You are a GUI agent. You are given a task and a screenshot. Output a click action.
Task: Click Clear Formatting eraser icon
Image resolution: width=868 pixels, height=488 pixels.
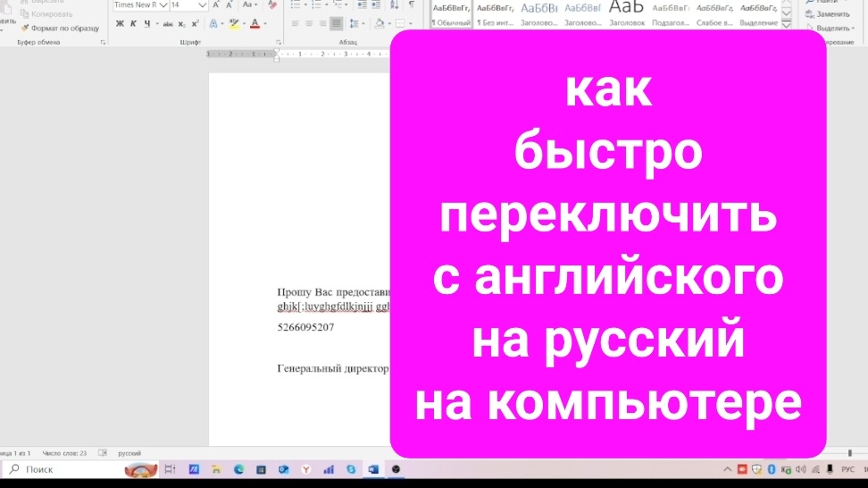(271, 5)
